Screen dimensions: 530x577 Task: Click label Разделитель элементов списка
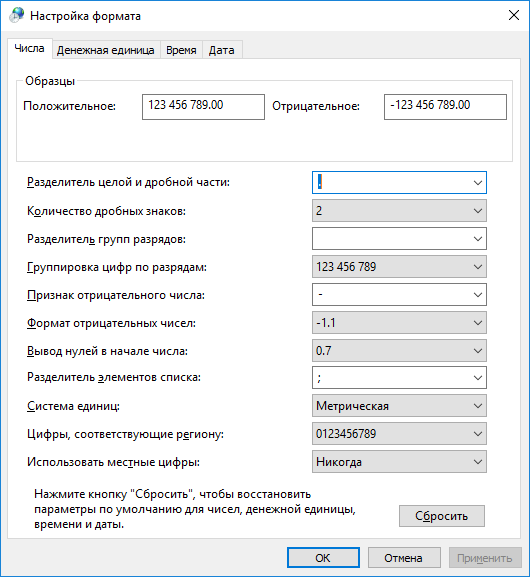tap(114, 377)
